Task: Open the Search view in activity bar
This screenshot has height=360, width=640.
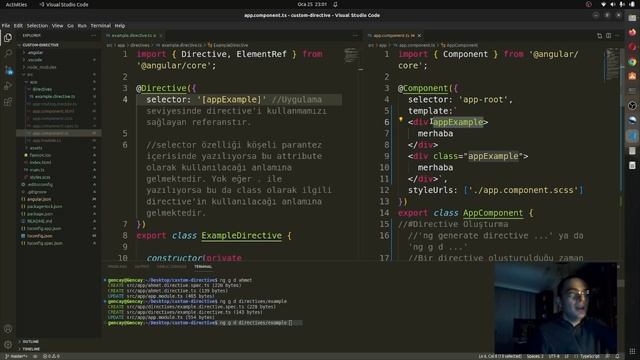Action: [x=8, y=53]
